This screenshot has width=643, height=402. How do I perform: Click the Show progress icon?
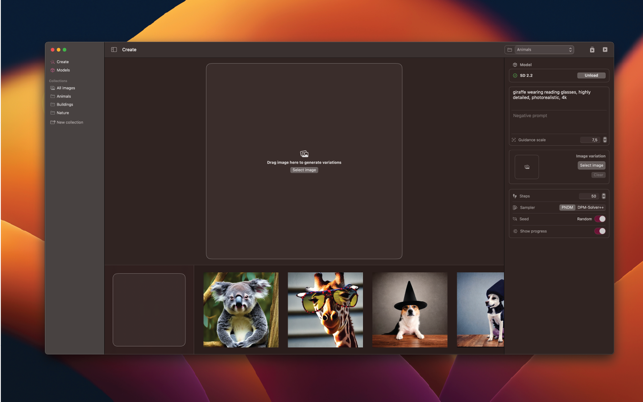coord(515,231)
